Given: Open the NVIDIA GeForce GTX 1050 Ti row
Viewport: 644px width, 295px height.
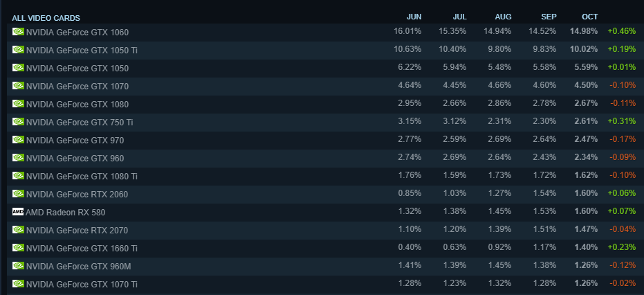Looking at the screenshot, I should click(324, 50).
